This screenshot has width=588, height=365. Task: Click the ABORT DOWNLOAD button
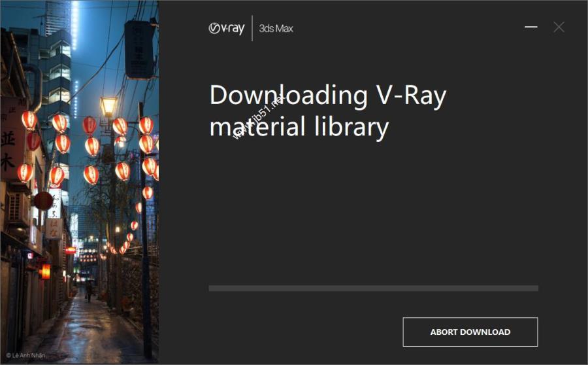[470, 332]
